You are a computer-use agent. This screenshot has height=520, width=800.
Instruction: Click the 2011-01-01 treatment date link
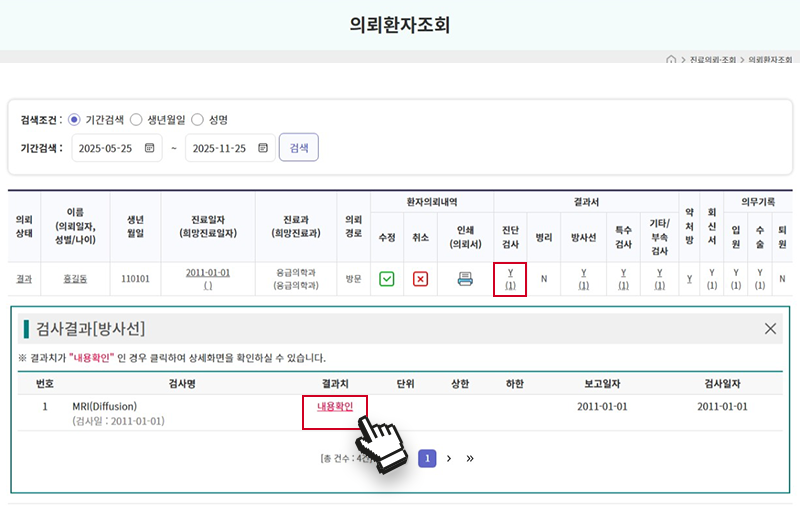[x=208, y=272]
